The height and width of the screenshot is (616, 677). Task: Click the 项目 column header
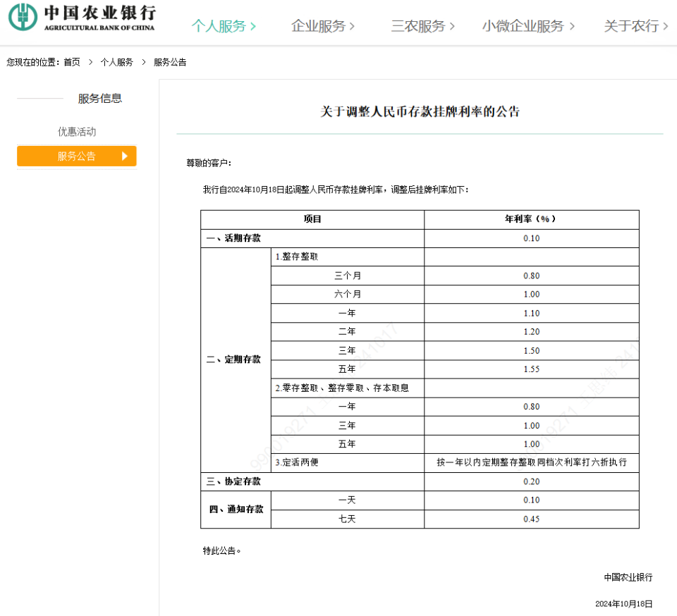(312, 219)
